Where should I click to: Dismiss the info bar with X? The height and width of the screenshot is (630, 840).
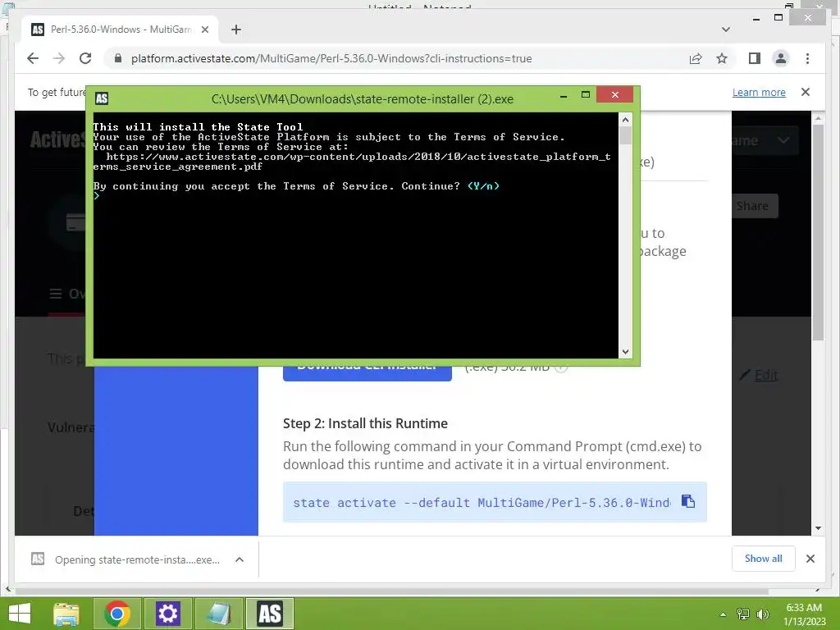[806, 92]
